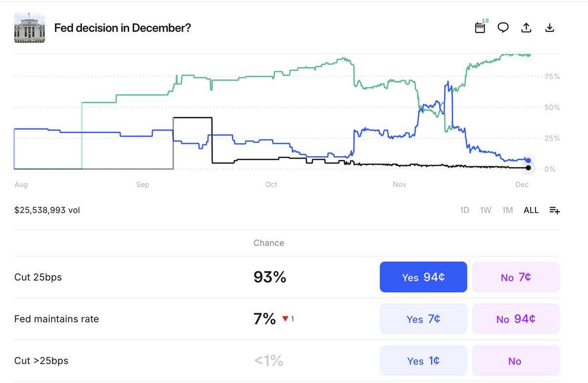The image size is (588, 383).
Task: Select the 1W time range
Action: point(486,210)
